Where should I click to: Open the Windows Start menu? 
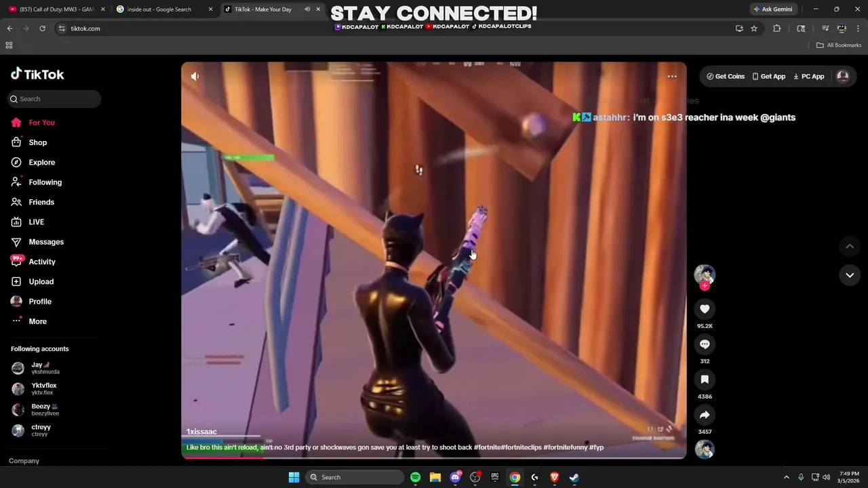click(294, 477)
